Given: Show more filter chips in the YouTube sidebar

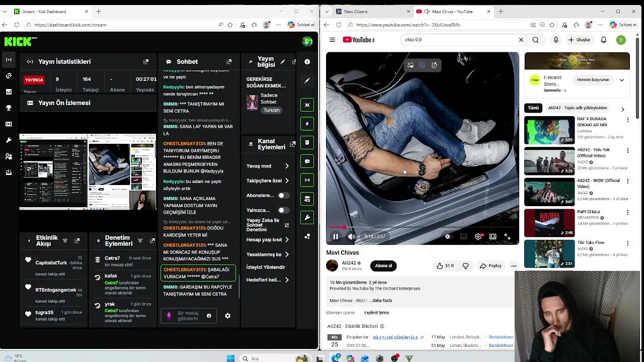Looking at the screenshot, I should coord(623,109).
